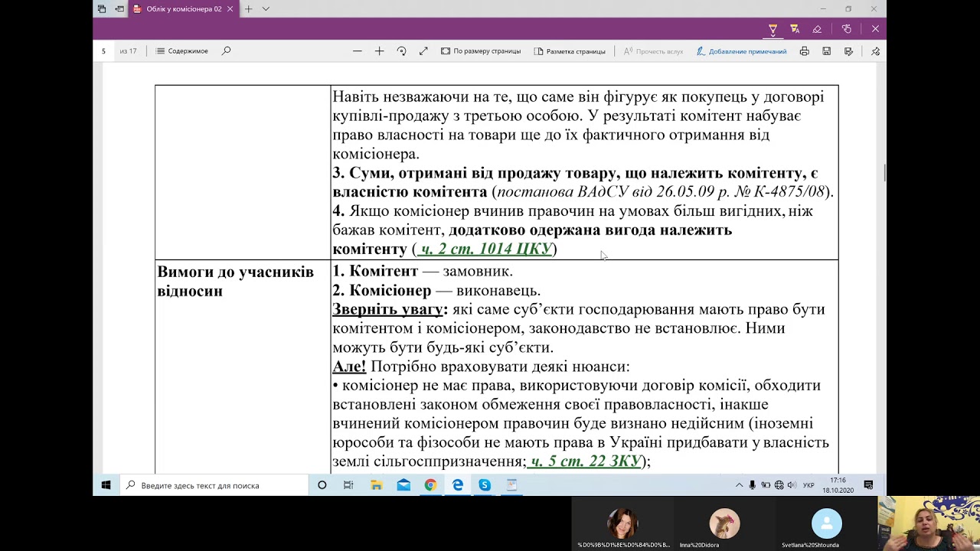Image resolution: width=980 pixels, height=551 pixels.
Task: Open volume speaker tray icon
Action: point(791,485)
